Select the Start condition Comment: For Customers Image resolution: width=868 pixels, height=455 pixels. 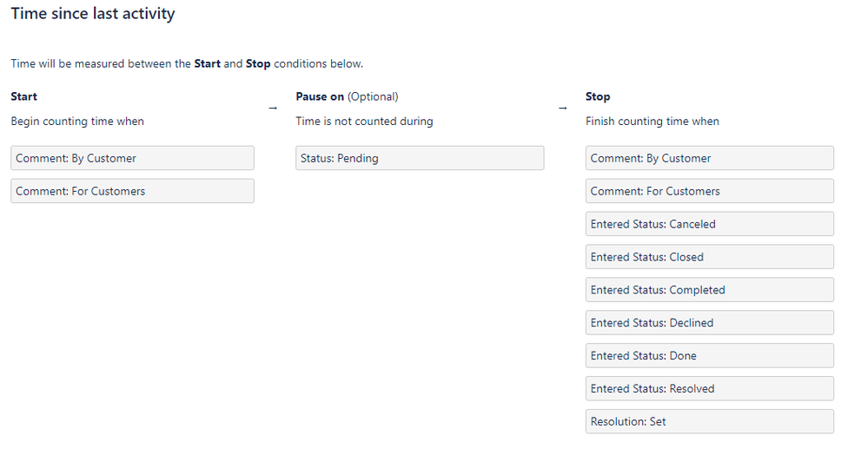132,191
